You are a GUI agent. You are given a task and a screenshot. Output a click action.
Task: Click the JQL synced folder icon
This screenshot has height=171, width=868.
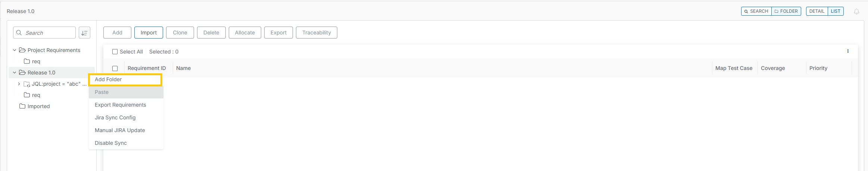click(27, 84)
